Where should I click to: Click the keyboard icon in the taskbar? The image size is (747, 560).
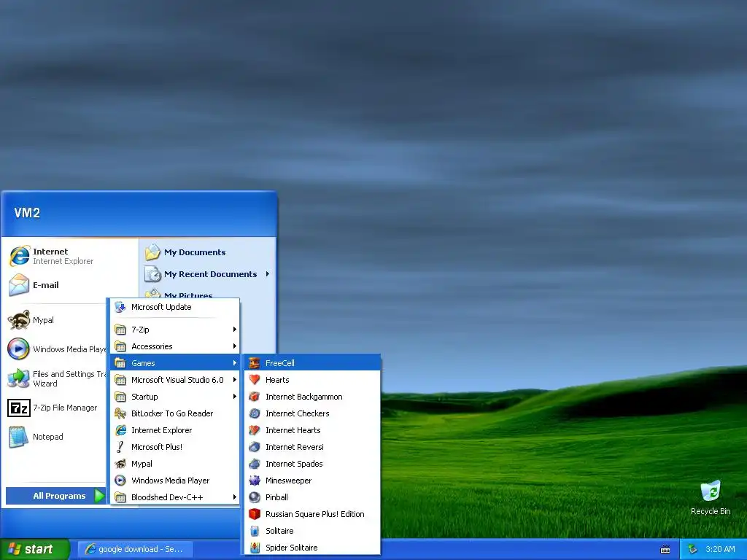[x=665, y=550]
